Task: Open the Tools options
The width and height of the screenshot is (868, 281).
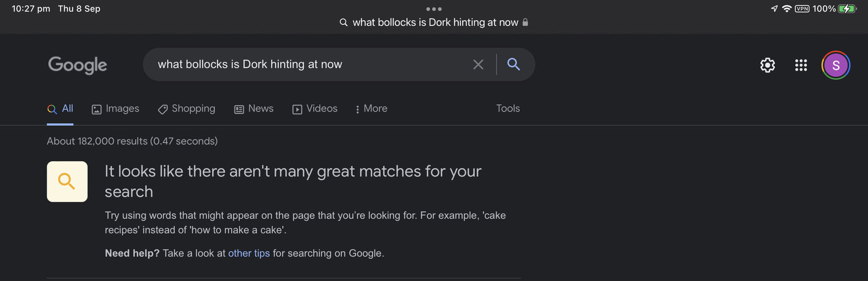Action: (x=508, y=108)
